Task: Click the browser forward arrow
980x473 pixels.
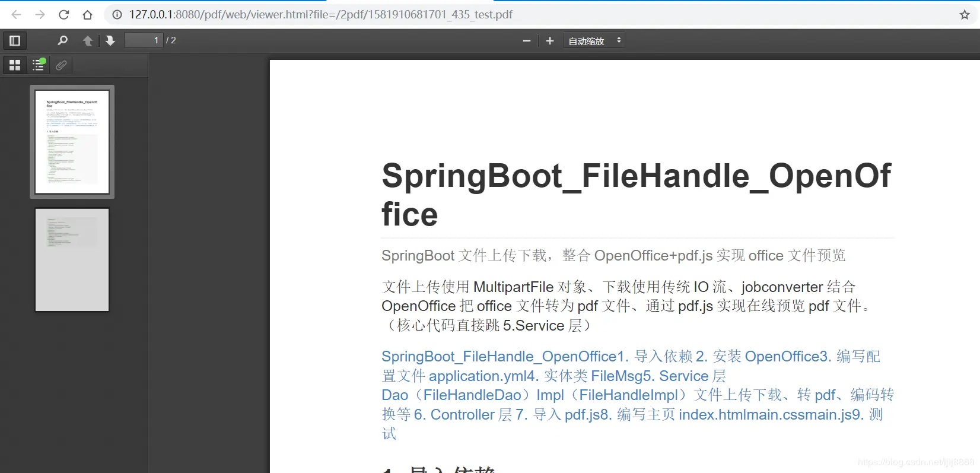Action: [40, 14]
